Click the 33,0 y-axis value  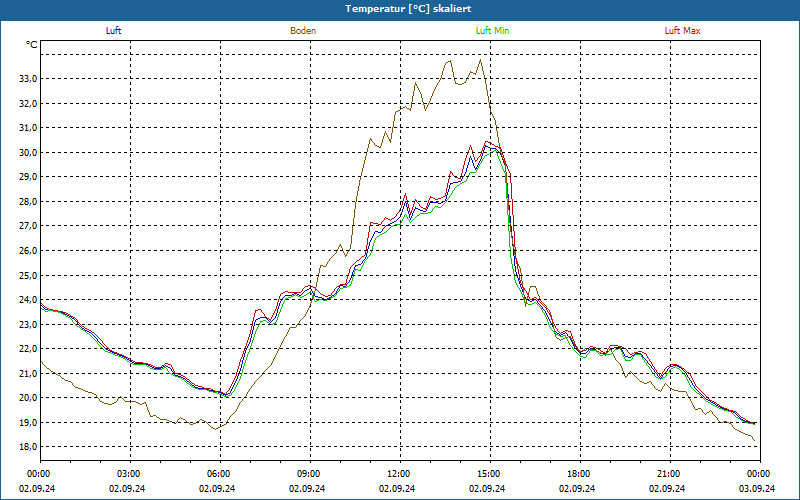[x=29, y=79]
